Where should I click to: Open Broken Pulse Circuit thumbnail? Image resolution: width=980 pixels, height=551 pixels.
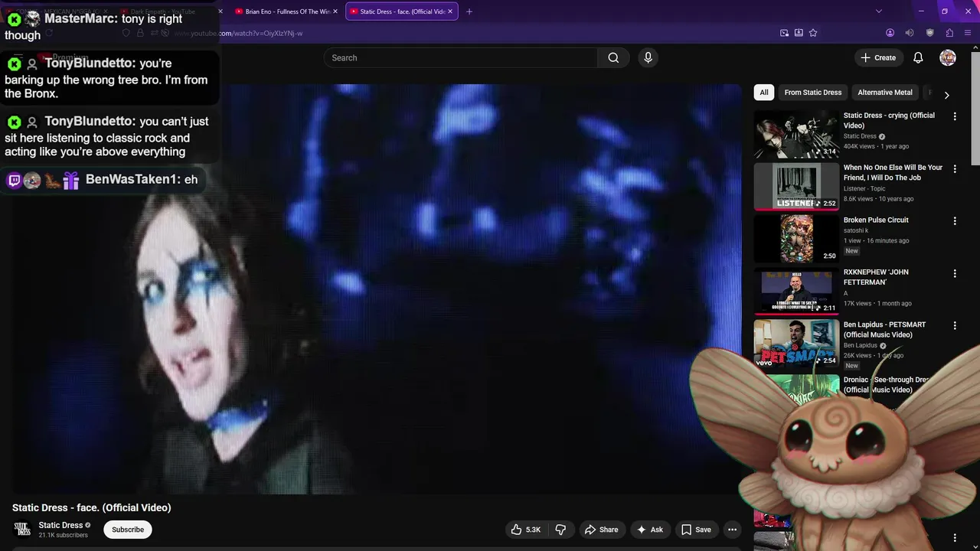coord(796,238)
